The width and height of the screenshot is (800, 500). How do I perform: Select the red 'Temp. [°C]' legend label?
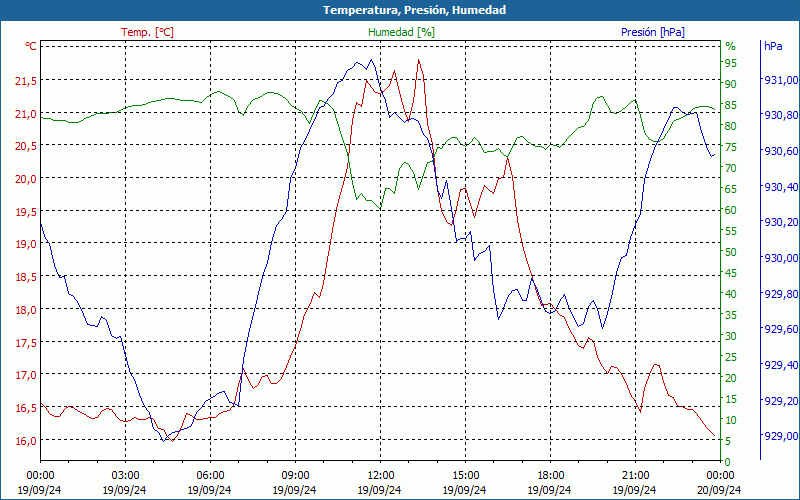click(147, 32)
